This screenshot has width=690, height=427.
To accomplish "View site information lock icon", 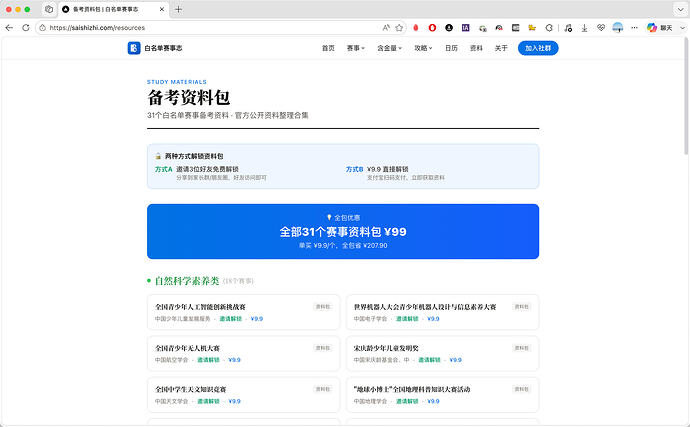I will coord(42,28).
